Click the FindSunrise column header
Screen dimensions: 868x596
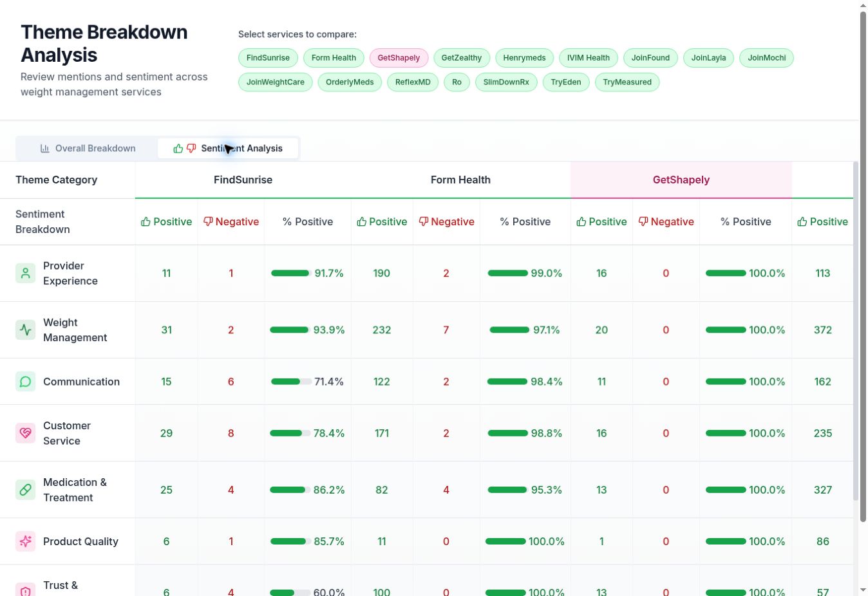(x=243, y=180)
